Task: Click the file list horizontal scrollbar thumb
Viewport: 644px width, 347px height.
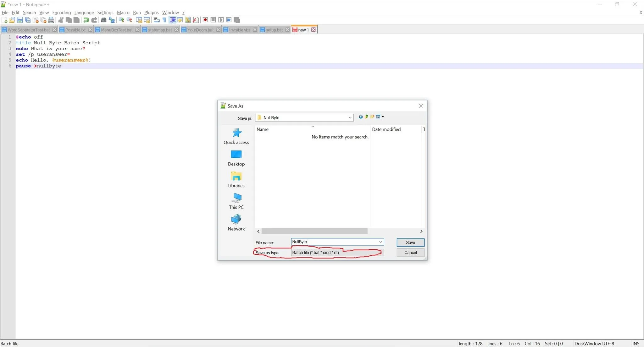Action: point(314,231)
